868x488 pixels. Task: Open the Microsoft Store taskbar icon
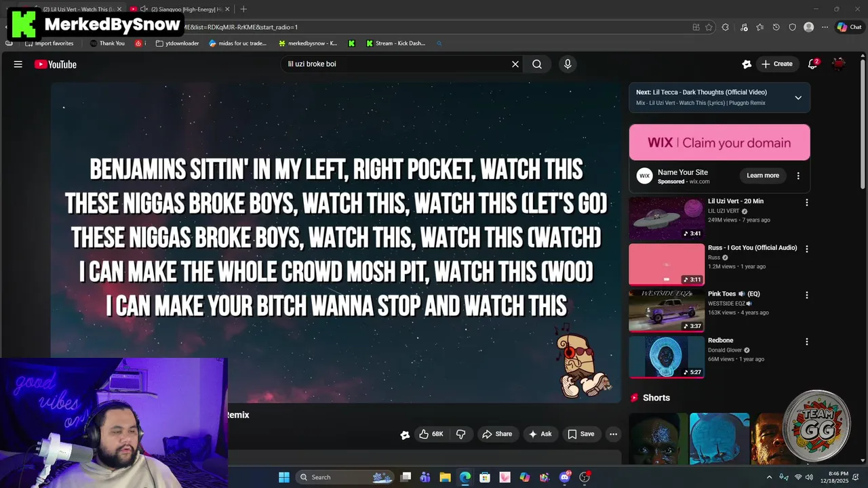coord(485,477)
